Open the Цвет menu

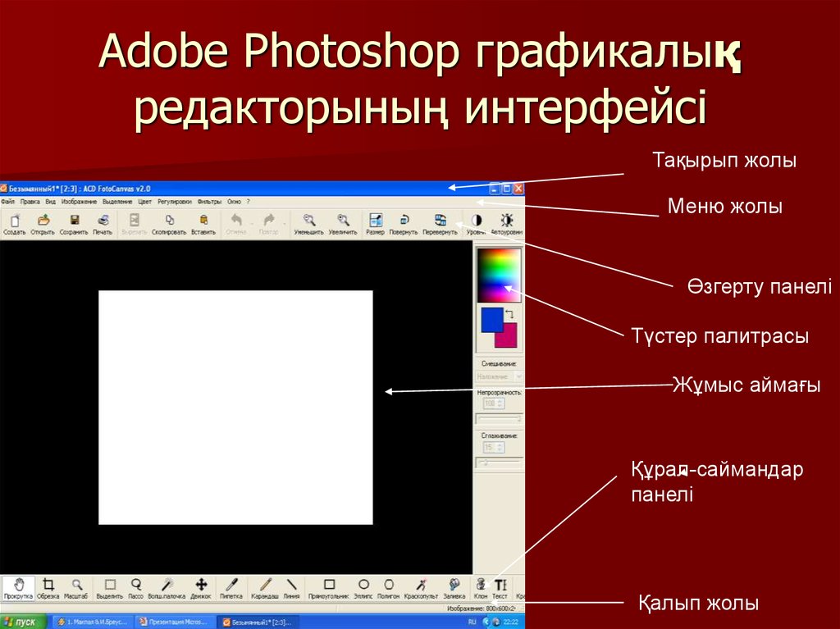pyautogui.click(x=144, y=202)
